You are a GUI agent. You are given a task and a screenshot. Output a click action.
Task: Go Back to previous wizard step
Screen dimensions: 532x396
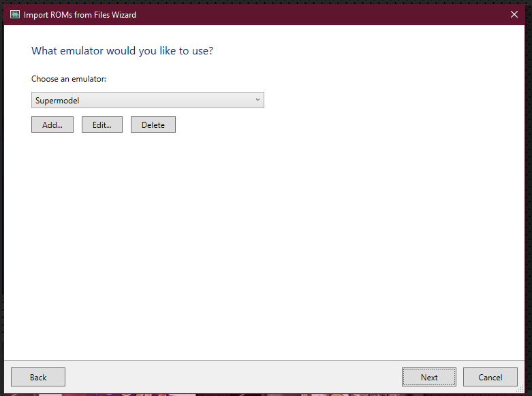pyautogui.click(x=38, y=377)
